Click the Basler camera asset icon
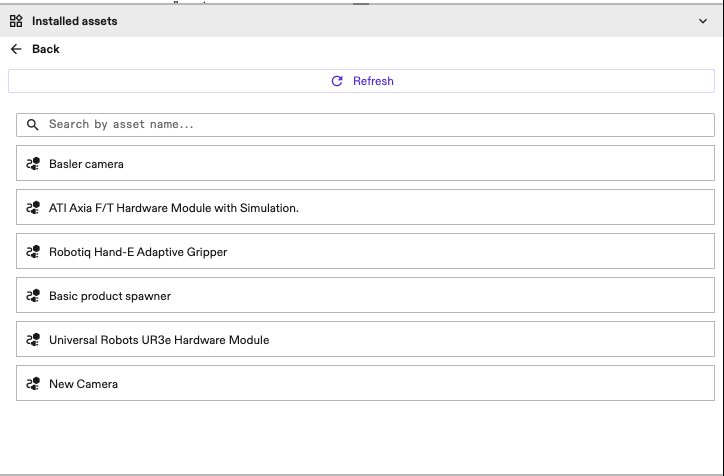 [33, 164]
